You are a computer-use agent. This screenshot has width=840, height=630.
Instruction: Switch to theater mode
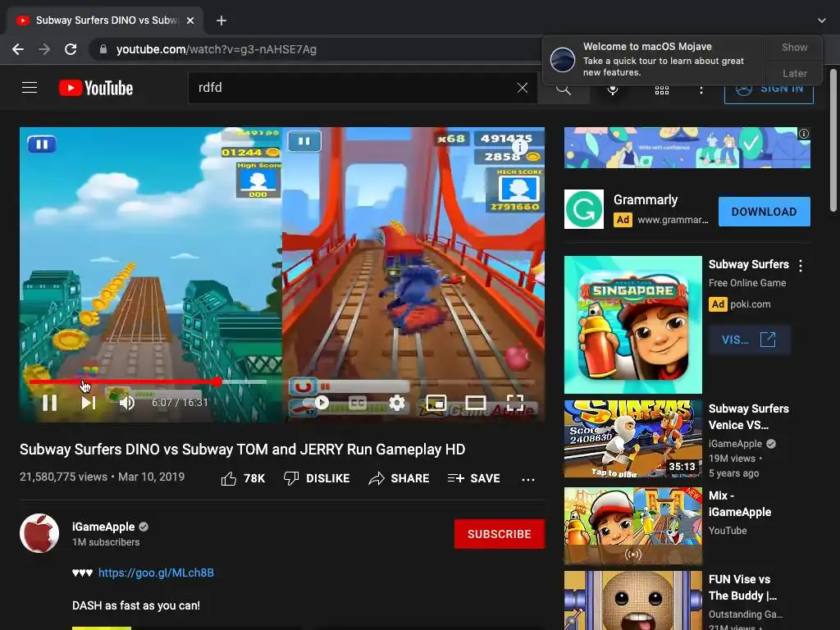[x=475, y=402]
